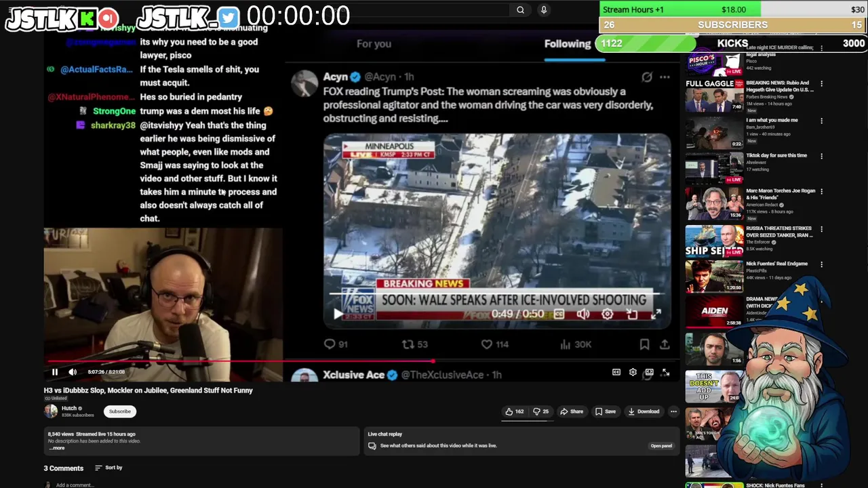Viewport: 868px width, 488px height.
Task: Open the I am what you made me thumbnail
Action: [714, 132]
